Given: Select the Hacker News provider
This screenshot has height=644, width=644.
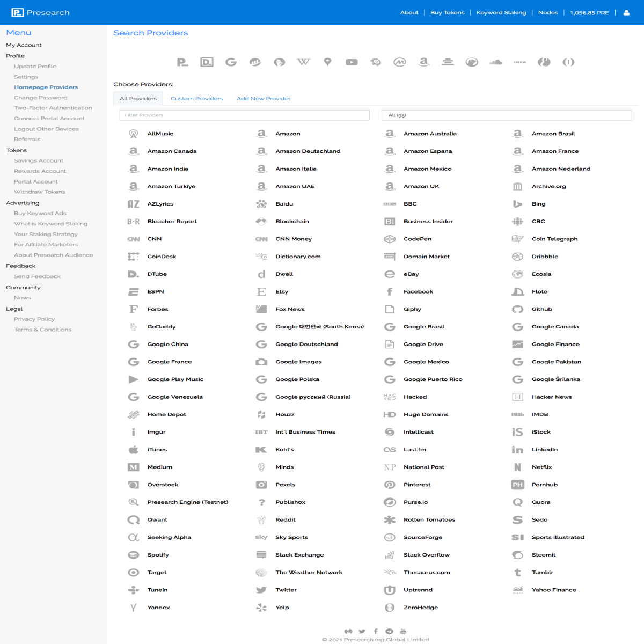Looking at the screenshot, I should coord(552,397).
